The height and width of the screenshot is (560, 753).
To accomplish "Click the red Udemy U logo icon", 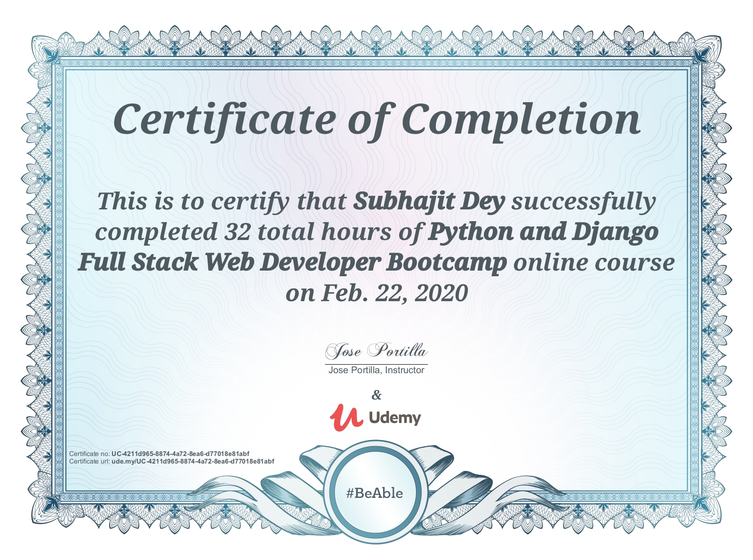I will click(346, 417).
